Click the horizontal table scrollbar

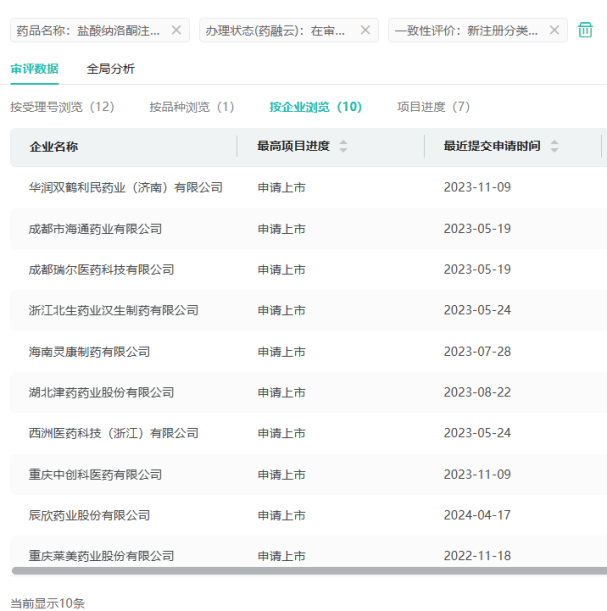(x=300, y=571)
